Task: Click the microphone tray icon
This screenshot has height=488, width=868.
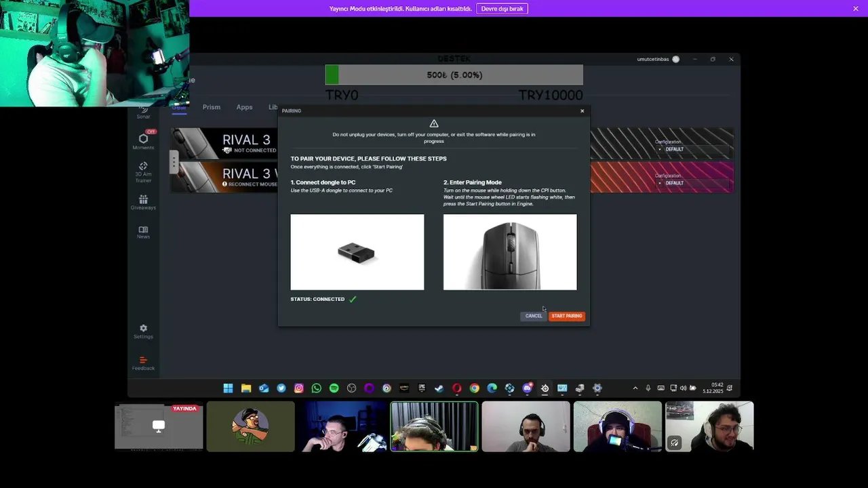Action: pos(648,388)
